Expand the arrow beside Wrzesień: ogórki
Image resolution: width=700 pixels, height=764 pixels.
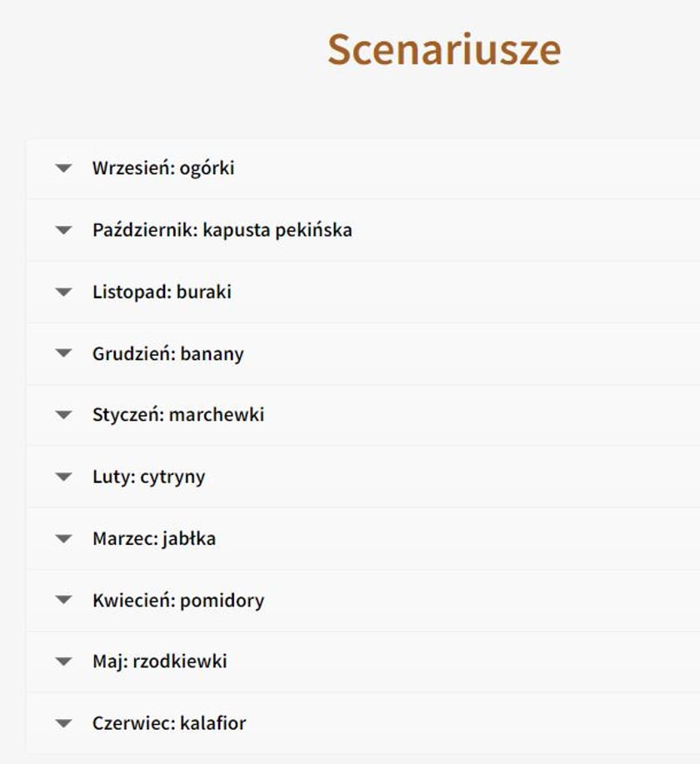click(63, 168)
